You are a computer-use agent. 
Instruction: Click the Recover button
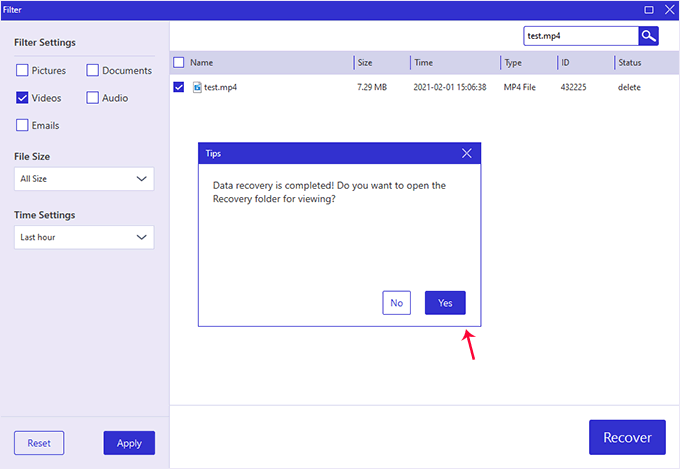click(x=627, y=437)
